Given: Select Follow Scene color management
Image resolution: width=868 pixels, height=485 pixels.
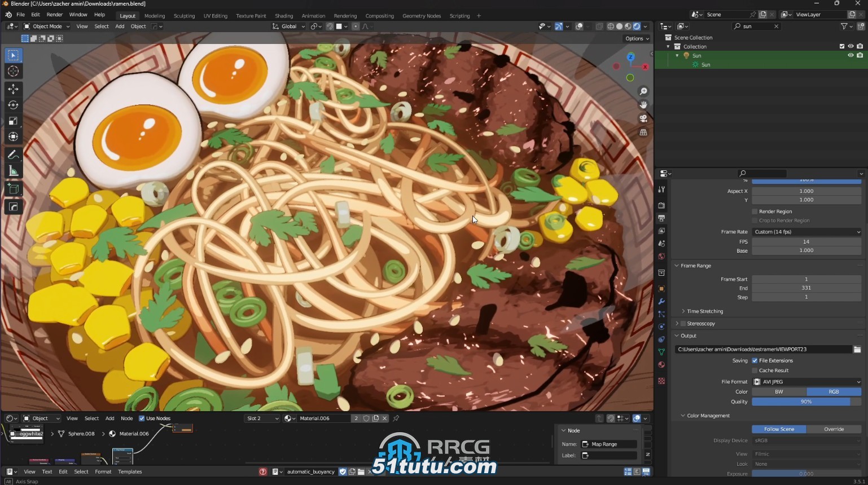Looking at the screenshot, I should [x=779, y=429].
